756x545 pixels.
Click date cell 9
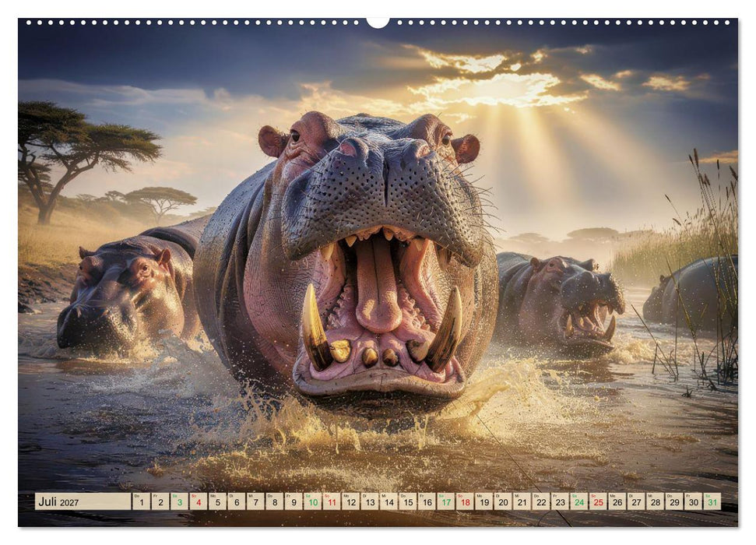tap(294, 501)
